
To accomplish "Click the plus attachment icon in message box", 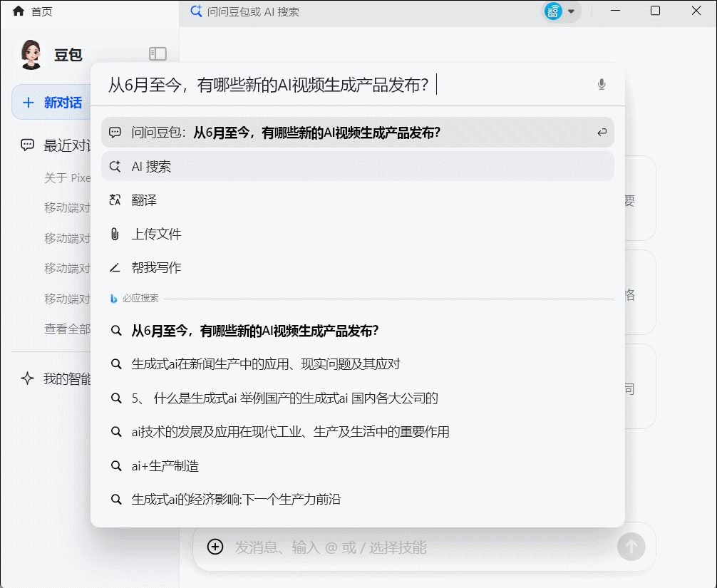I will [215, 547].
